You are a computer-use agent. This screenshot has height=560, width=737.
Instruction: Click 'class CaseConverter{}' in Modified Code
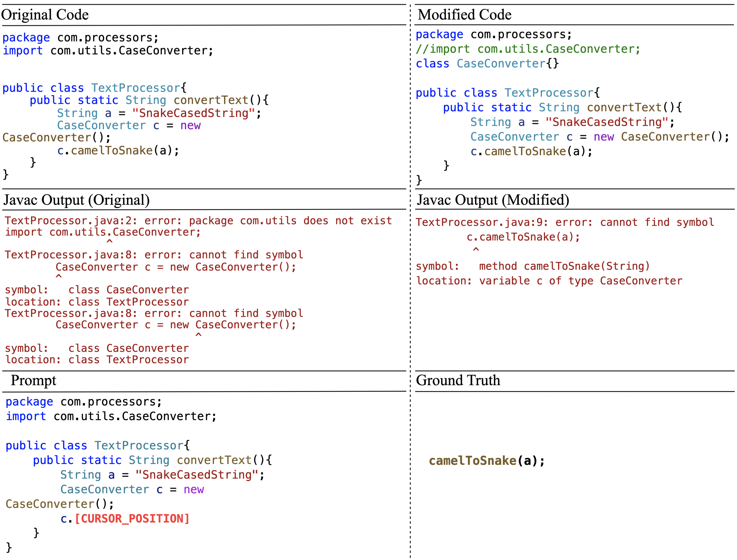tap(487, 63)
